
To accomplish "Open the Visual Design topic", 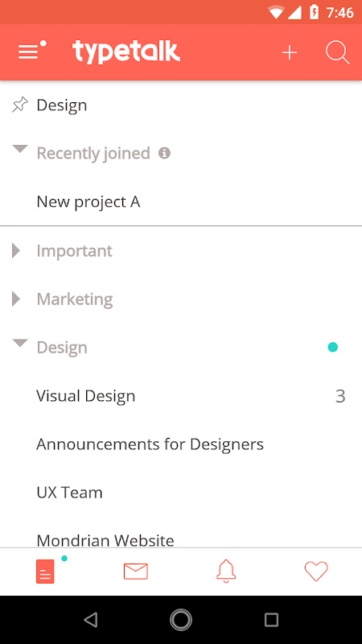I will (181, 396).
